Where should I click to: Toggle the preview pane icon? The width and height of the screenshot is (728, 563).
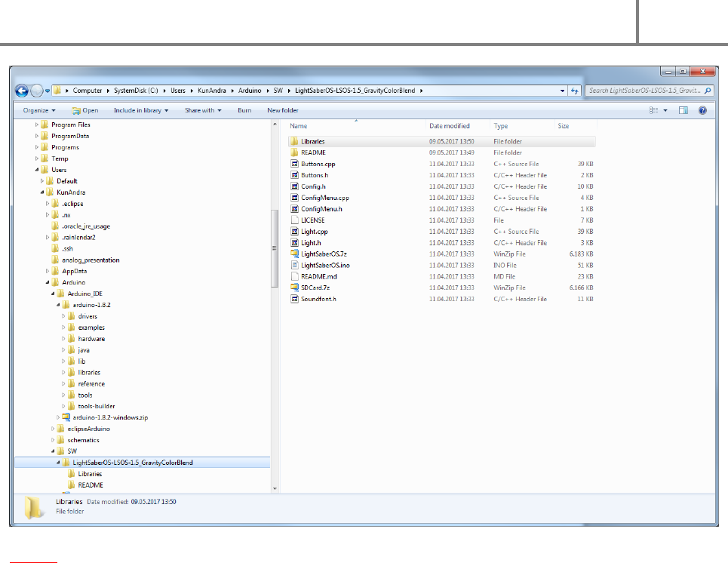(x=683, y=110)
